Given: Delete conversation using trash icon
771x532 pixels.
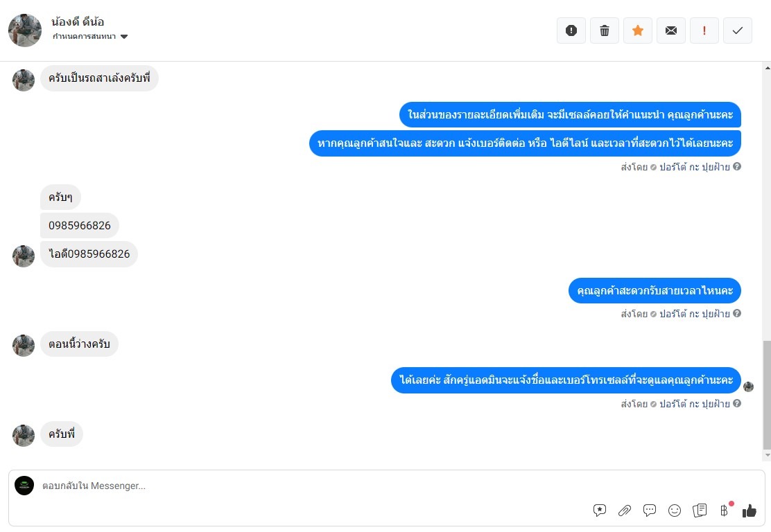Looking at the screenshot, I should [x=605, y=30].
